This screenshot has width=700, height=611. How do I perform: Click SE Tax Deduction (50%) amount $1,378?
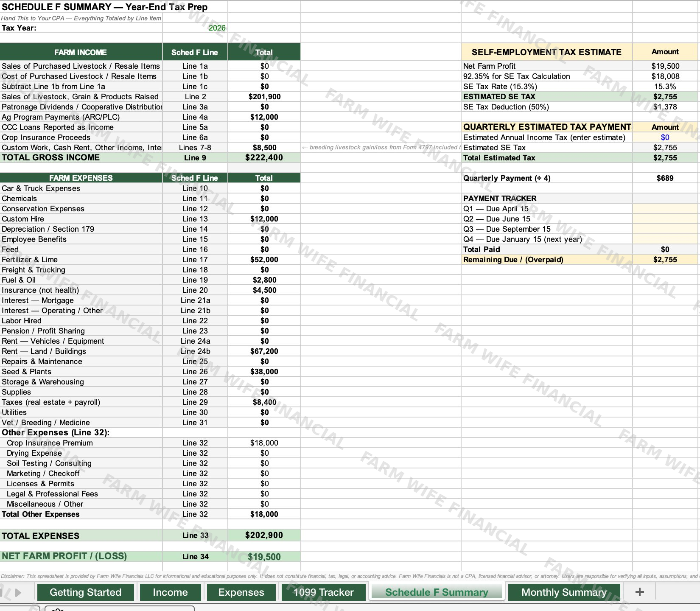click(x=665, y=107)
